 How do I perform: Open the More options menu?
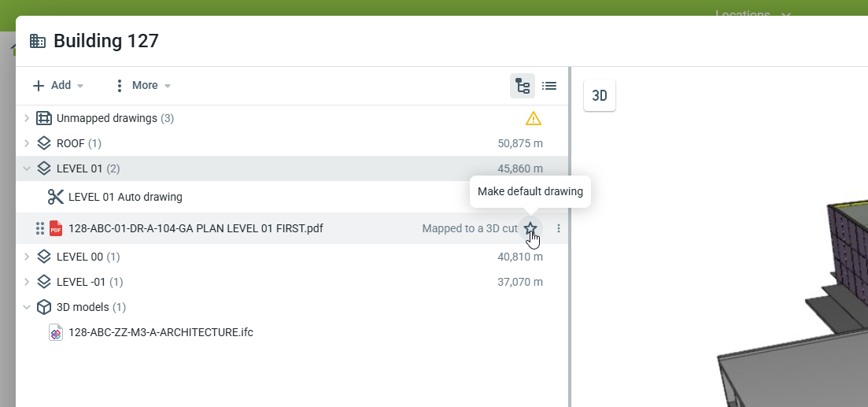[142, 85]
